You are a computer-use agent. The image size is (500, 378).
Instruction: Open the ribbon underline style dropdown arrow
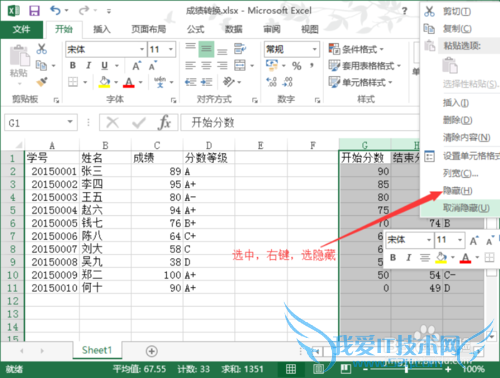point(117,66)
